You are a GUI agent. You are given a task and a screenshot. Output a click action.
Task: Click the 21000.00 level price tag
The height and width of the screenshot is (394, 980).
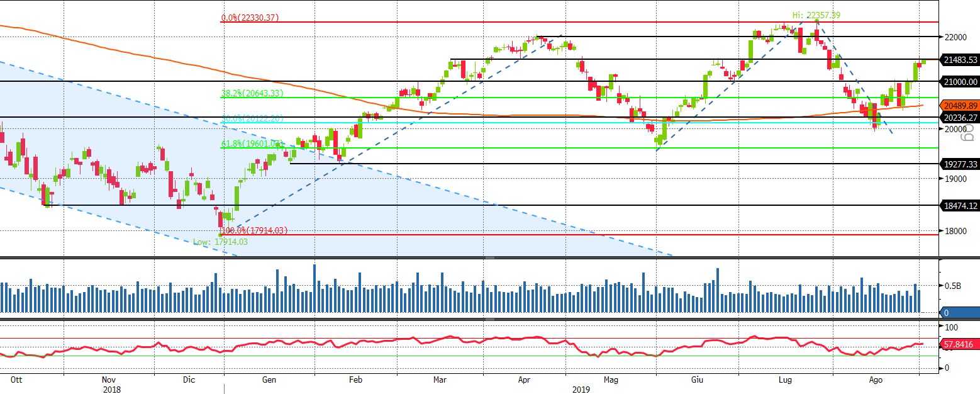pyautogui.click(x=960, y=81)
